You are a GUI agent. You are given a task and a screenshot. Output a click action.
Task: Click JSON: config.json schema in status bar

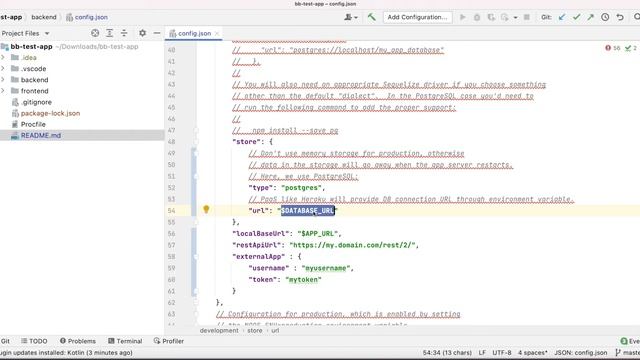580,353
